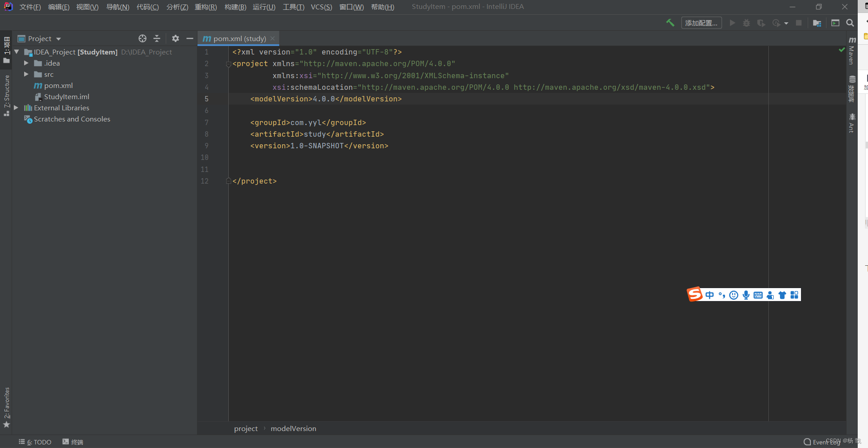
Task: Click the IntelliJ IDEA logo icon
Action: pyautogui.click(x=8, y=7)
